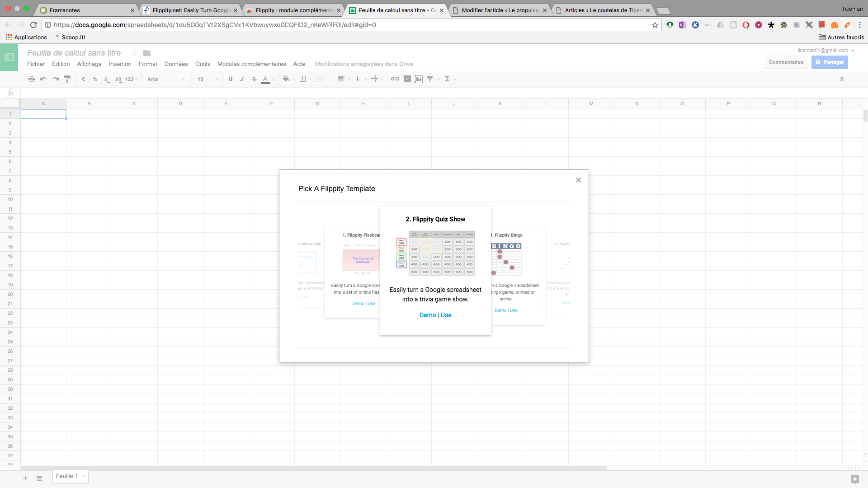Viewport: 868px width, 488px height.
Task: Rename the title Feuille de calcul sans titre
Action: click(x=74, y=53)
